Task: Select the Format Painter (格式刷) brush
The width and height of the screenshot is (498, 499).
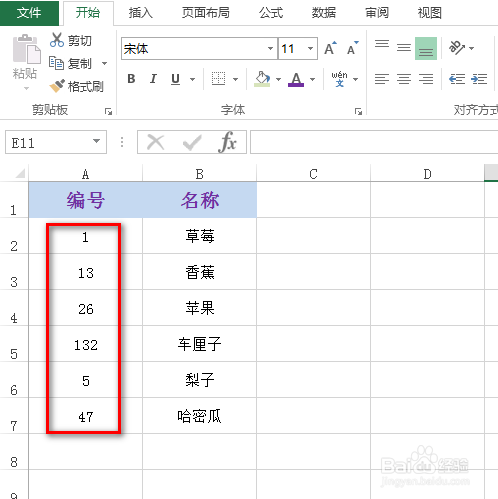Action: click(x=57, y=86)
